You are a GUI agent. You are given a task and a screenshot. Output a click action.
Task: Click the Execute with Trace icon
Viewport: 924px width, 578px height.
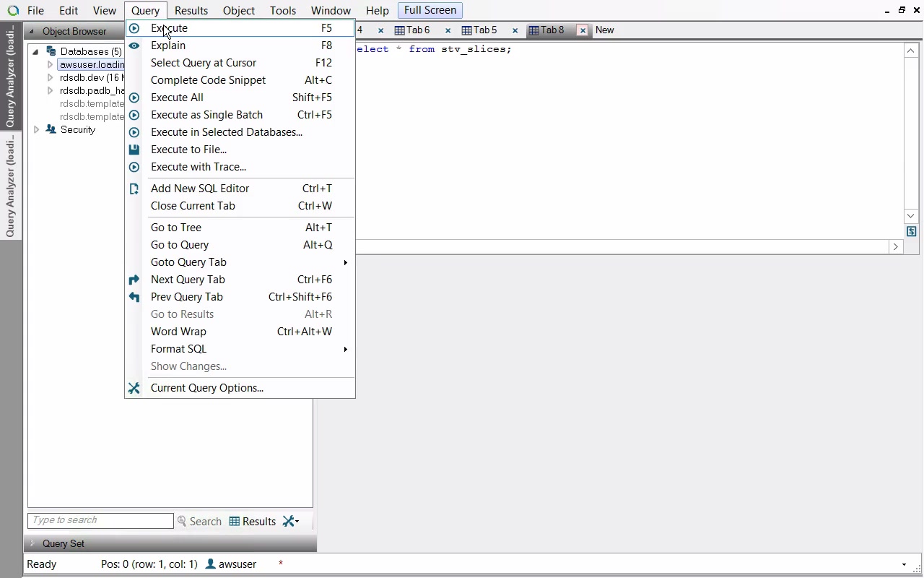click(134, 167)
